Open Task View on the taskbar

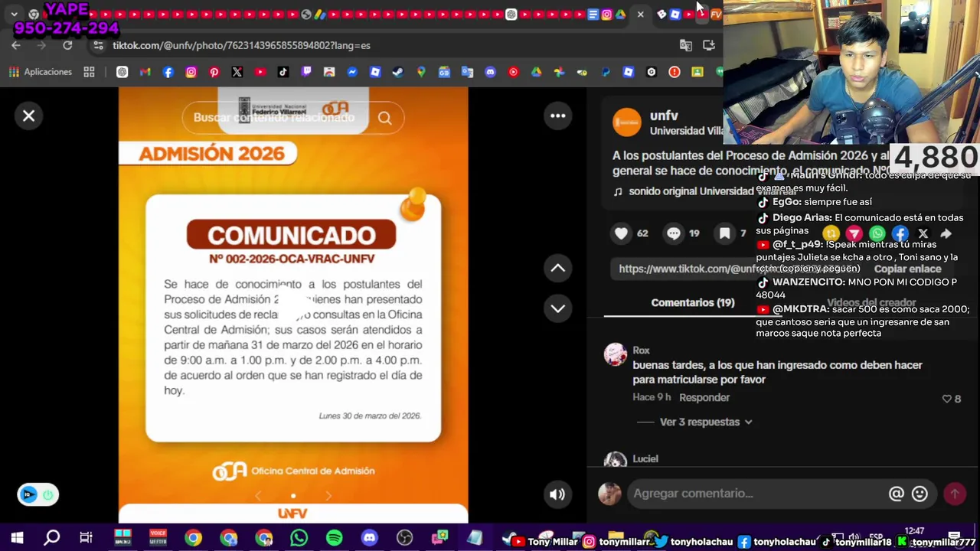click(x=86, y=538)
